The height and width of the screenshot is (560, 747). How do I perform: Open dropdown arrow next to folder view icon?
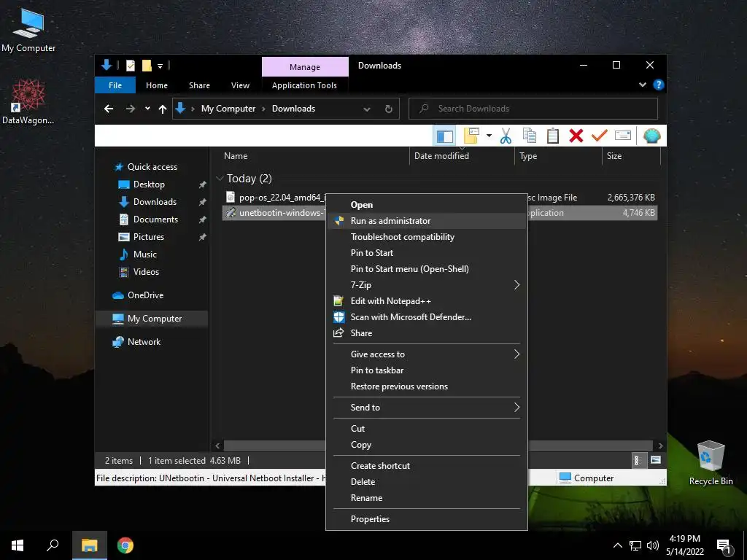pos(489,136)
